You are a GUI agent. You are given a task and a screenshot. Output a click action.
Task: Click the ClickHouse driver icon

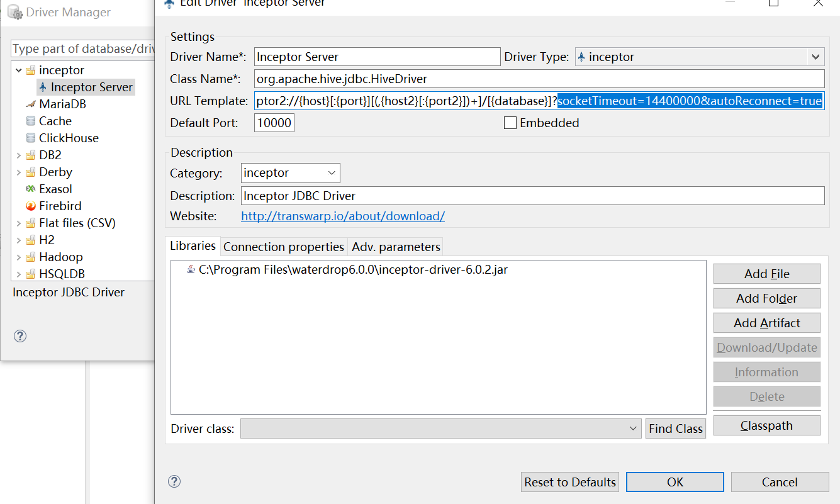pos(30,138)
